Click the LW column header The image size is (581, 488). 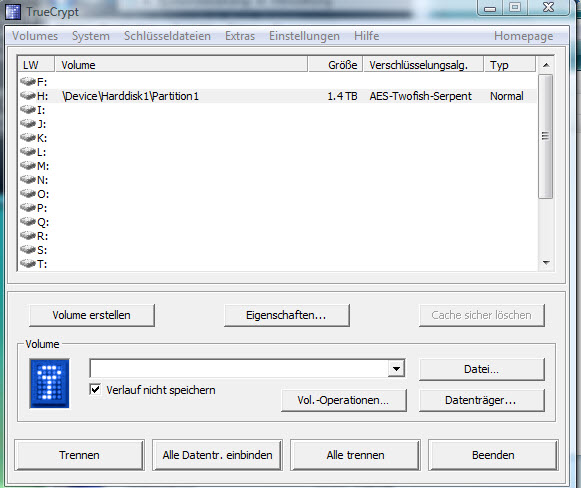[36, 64]
